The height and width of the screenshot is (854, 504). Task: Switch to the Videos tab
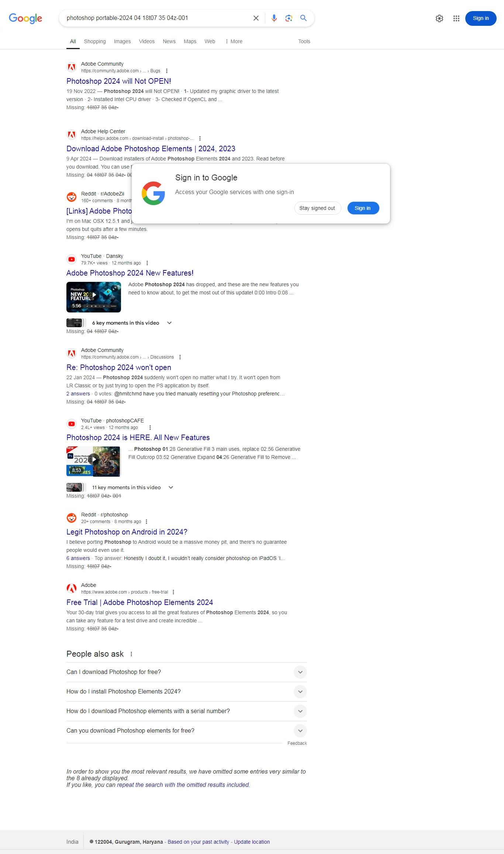point(147,41)
